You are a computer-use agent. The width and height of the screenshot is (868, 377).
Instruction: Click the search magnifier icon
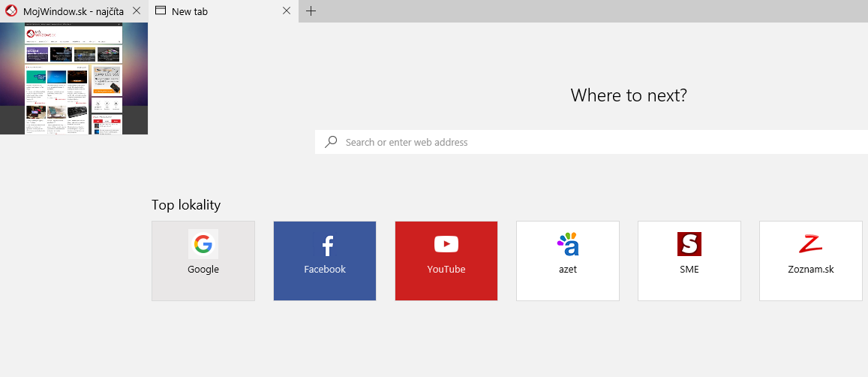331,142
